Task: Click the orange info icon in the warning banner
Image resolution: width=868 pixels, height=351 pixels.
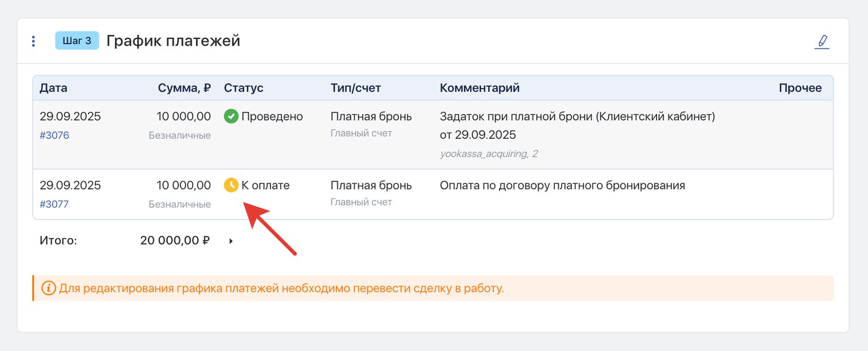Action: point(49,288)
